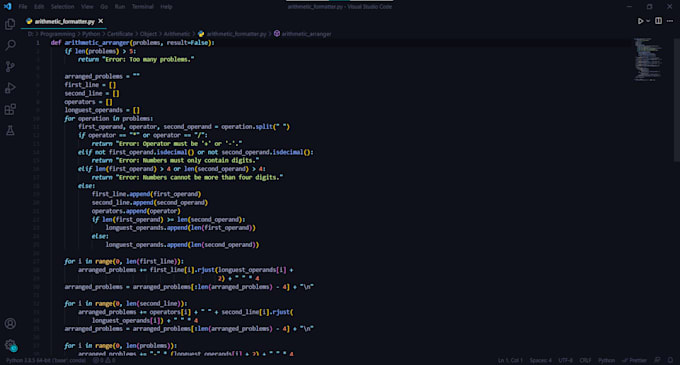Split the editor to the right
Image resolution: width=680 pixels, height=365 pixels.
click(658, 21)
